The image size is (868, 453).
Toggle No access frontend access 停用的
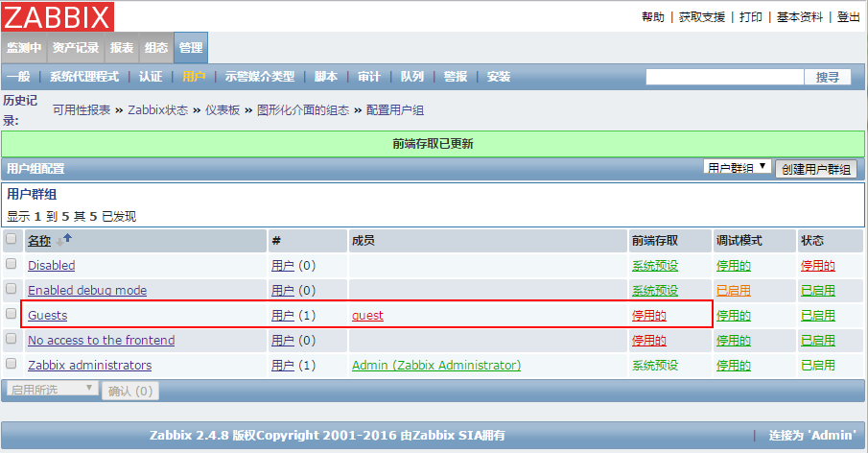pyautogui.click(x=649, y=340)
